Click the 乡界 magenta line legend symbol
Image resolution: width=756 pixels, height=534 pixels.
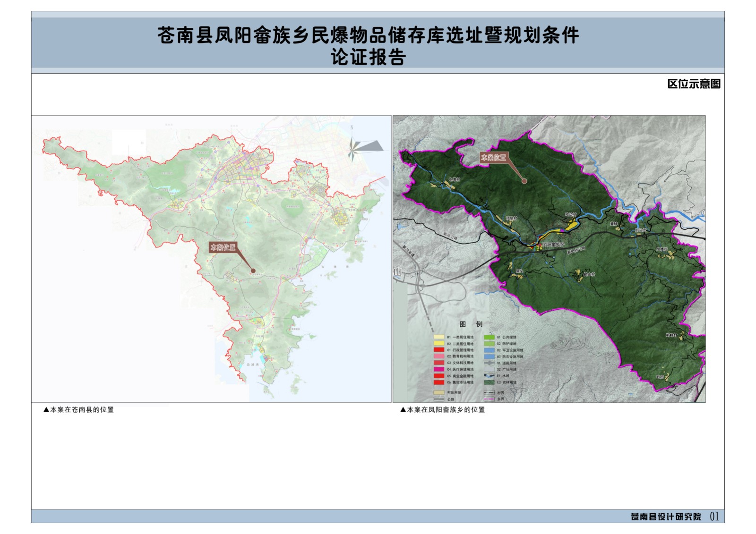(489, 399)
